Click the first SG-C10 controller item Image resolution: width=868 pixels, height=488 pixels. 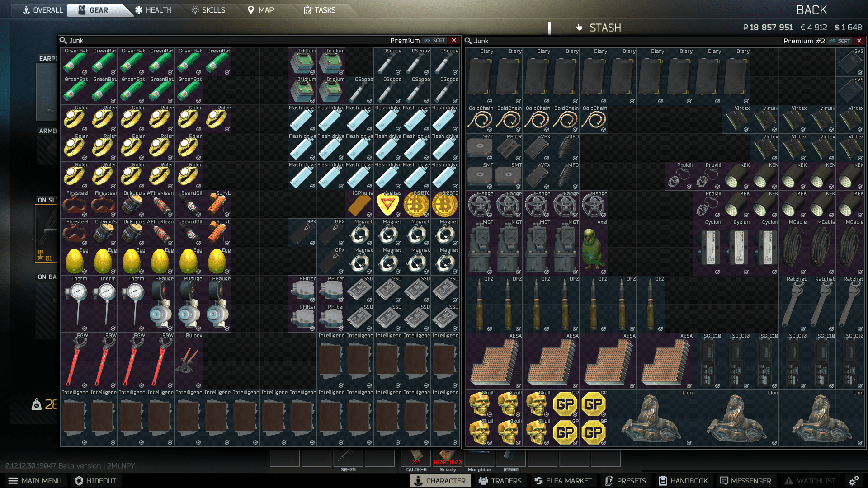(708, 361)
